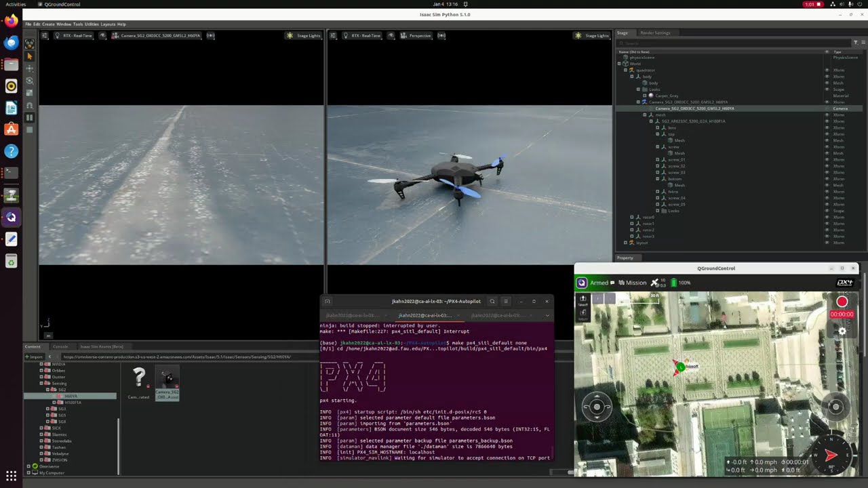Open the Stage panel filter icon

856,43
